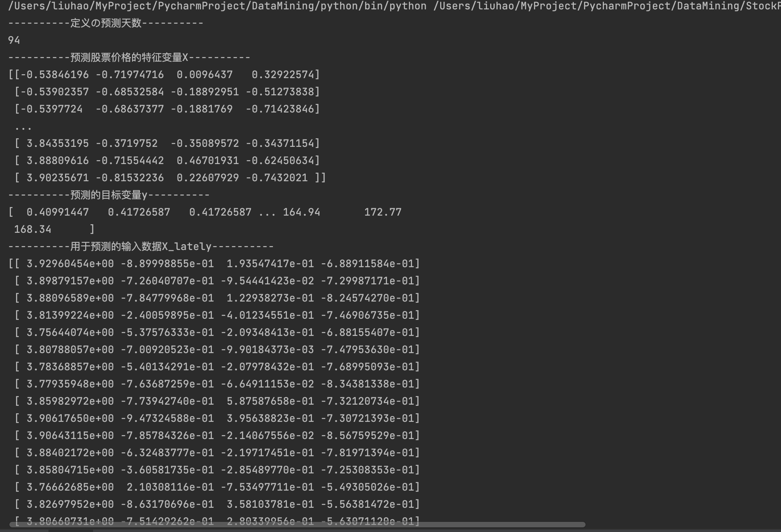The width and height of the screenshot is (781, 532).
Task: Click the row starting with 3.88809616
Action: tap(167, 161)
